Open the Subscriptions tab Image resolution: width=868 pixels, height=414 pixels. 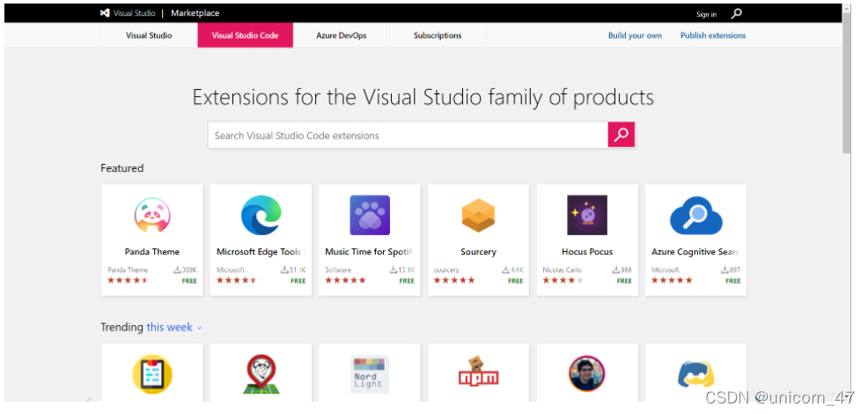[x=438, y=35]
